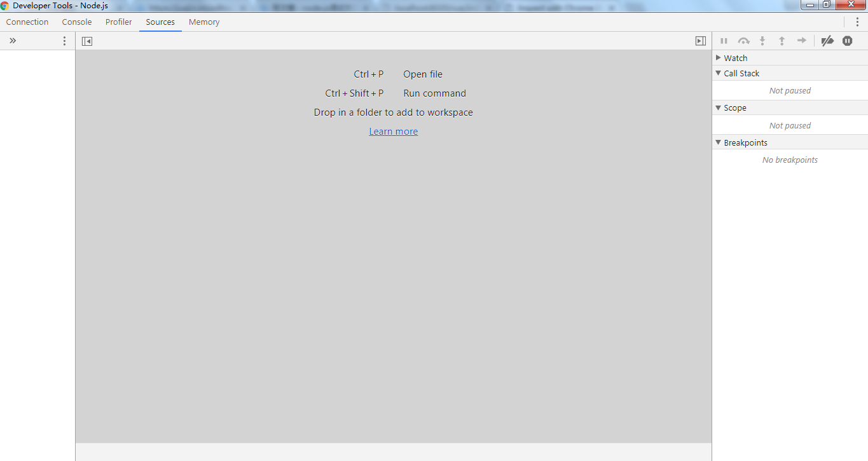
Task: Collapse the Breakpoints section
Action: tap(790, 142)
